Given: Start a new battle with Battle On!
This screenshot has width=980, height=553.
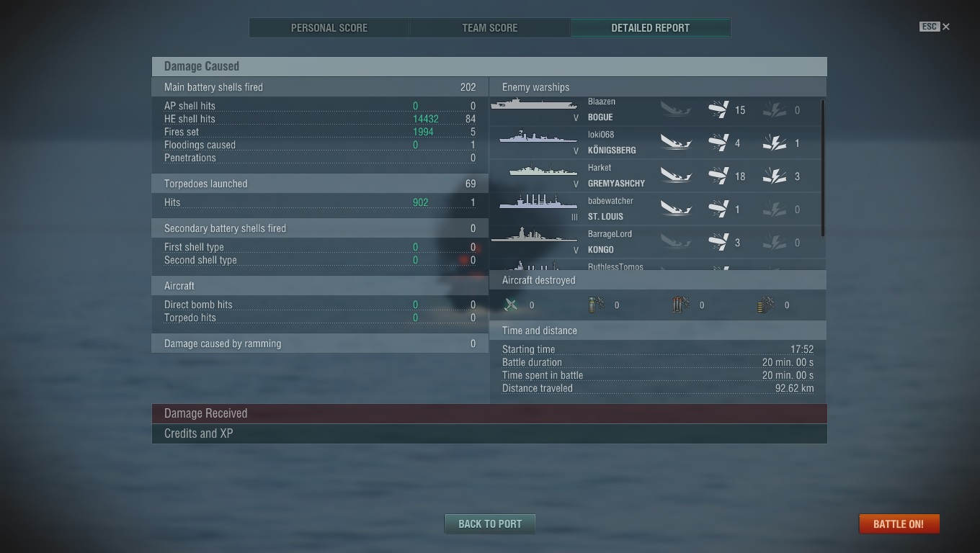Looking at the screenshot, I should pos(899,523).
